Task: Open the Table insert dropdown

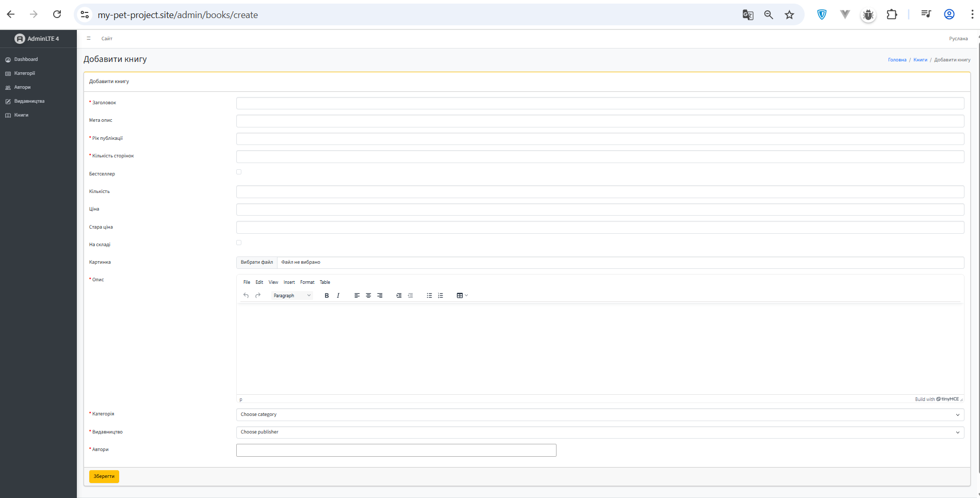Action: pyautogui.click(x=462, y=296)
